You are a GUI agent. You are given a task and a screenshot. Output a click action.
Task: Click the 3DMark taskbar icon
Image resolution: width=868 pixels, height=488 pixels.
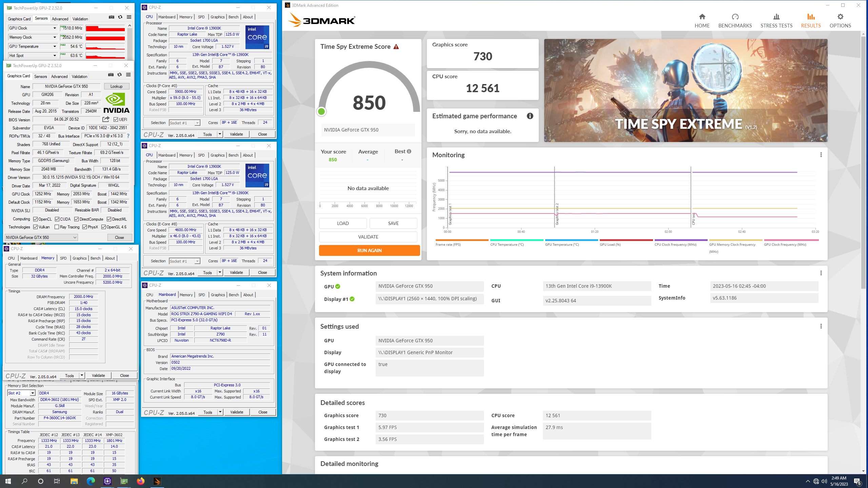[157, 481]
